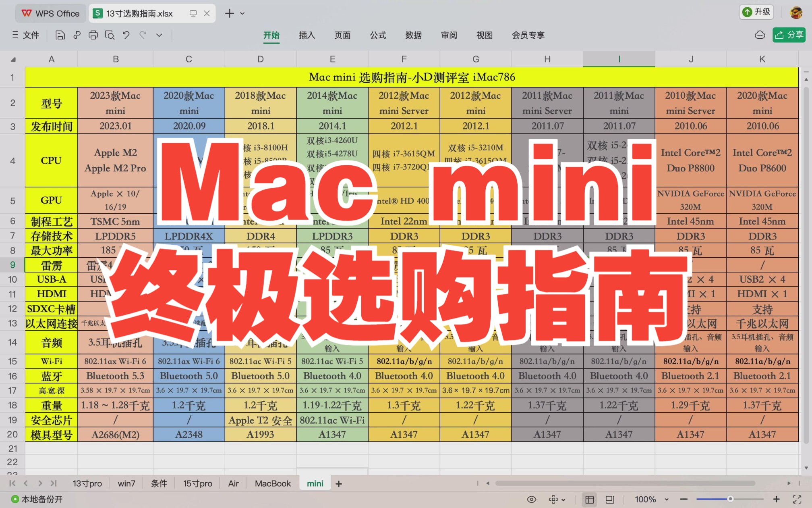Redo the last undone action
The height and width of the screenshot is (508, 812).
coord(142,35)
